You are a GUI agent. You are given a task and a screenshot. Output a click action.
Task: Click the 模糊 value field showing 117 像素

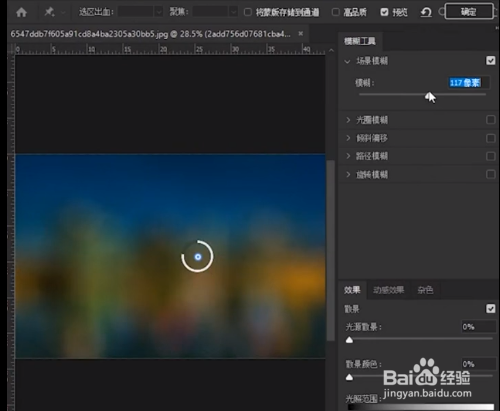pyautogui.click(x=468, y=82)
